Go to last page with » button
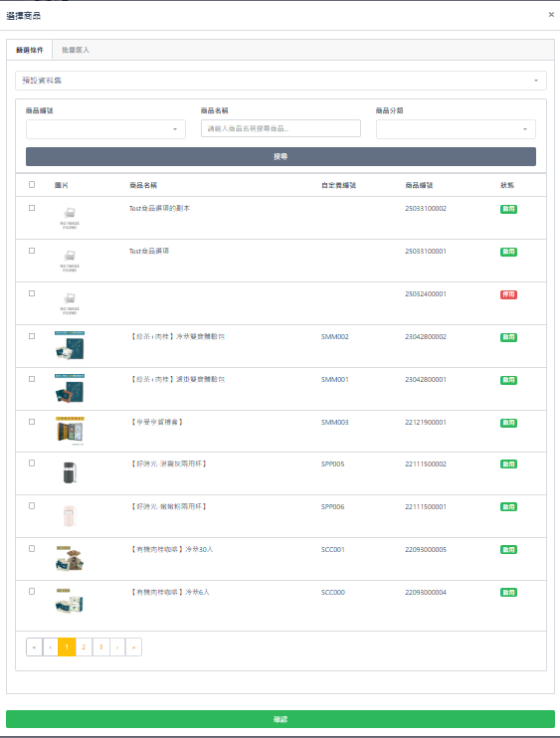This screenshot has height=738, width=560. pos(133,647)
